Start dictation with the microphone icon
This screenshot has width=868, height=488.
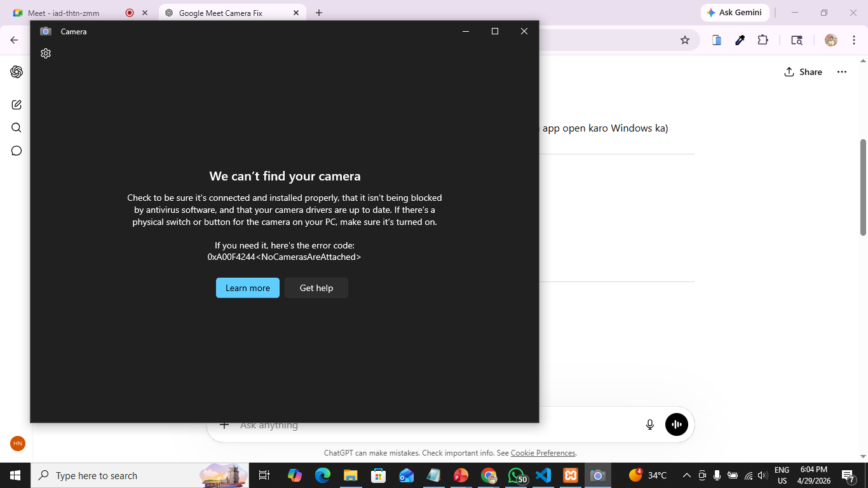click(x=650, y=424)
